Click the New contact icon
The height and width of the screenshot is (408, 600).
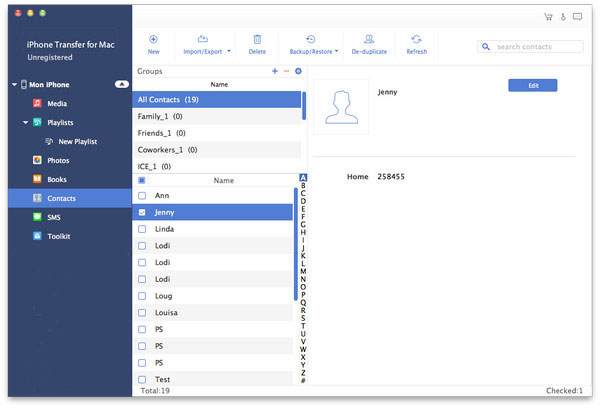pos(153,39)
